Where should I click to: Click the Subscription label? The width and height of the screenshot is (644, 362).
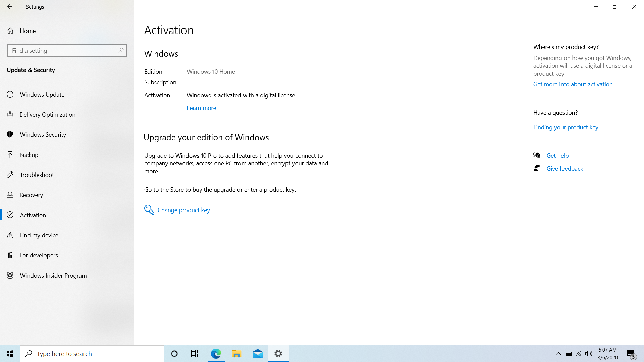point(160,82)
